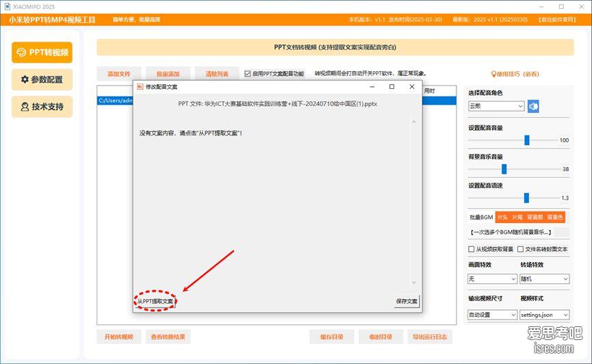Click the PPT 文件 name line in the dialog

click(x=277, y=104)
